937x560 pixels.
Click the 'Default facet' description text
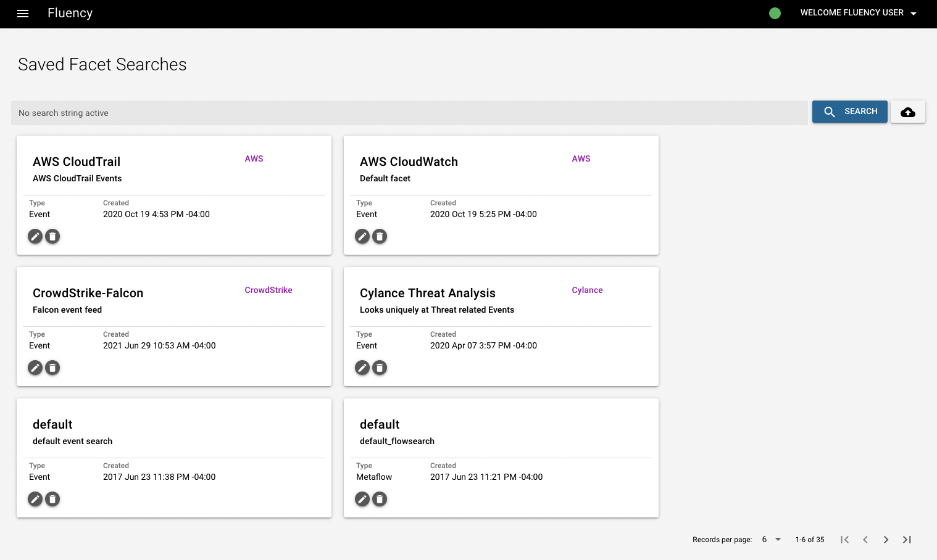pos(385,178)
